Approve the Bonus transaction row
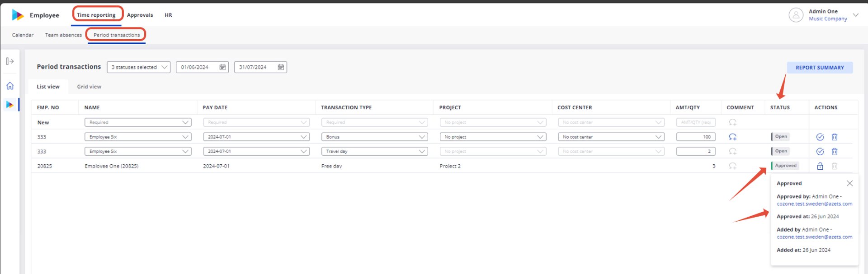The height and width of the screenshot is (274, 868). tap(820, 137)
